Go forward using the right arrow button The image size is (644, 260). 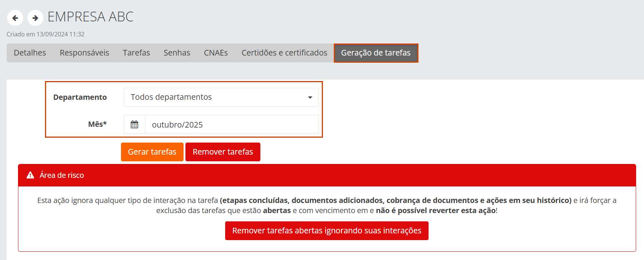click(35, 18)
